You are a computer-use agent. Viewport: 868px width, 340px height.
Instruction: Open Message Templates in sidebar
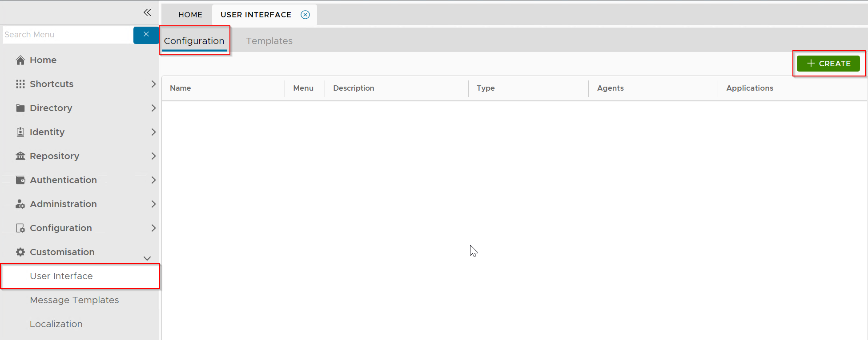click(74, 300)
